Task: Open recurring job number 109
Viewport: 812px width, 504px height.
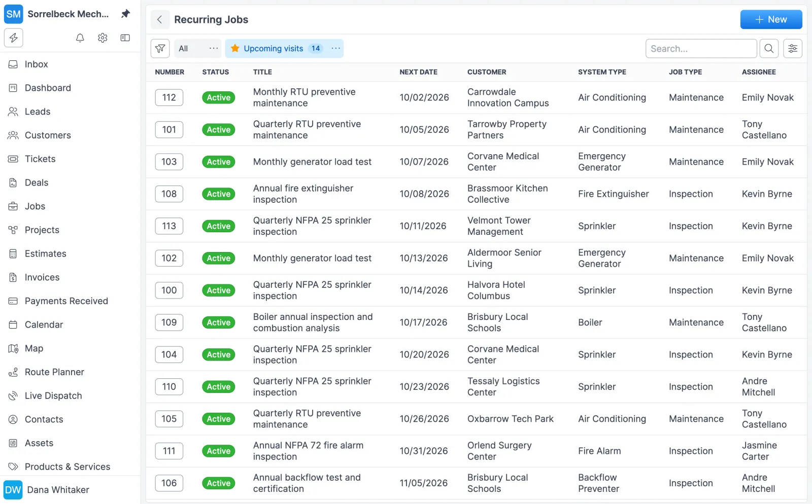Action: click(169, 322)
